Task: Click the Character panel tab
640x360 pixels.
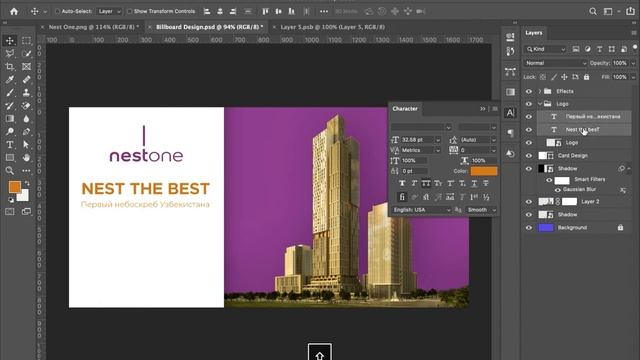Action: pyautogui.click(x=405, y=109)
